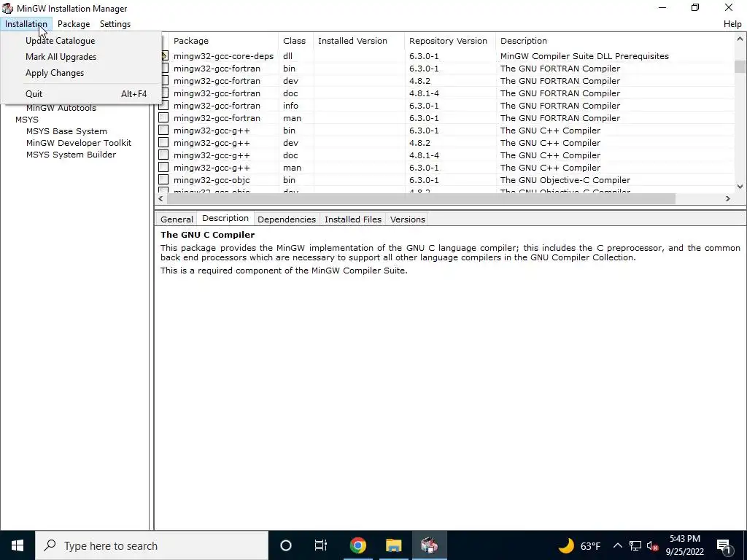
Task: Open Cortana from the taskbar
Action: click(286, 545)
